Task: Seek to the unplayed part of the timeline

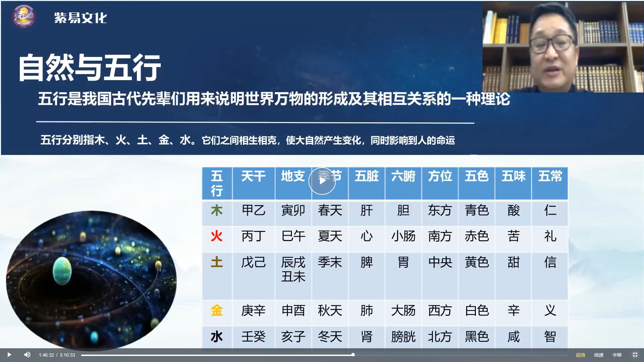Action: tap(460, 355)
